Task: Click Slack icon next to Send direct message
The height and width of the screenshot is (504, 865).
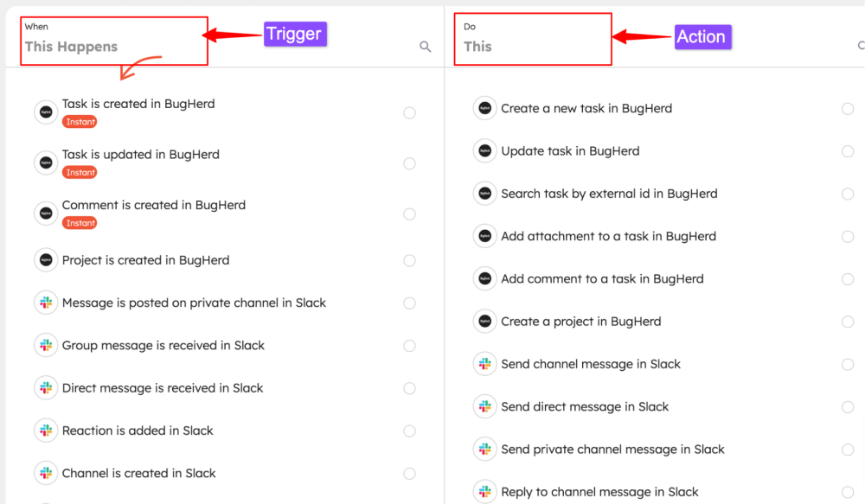Action: pyautogui.click(x=485, y=406)
